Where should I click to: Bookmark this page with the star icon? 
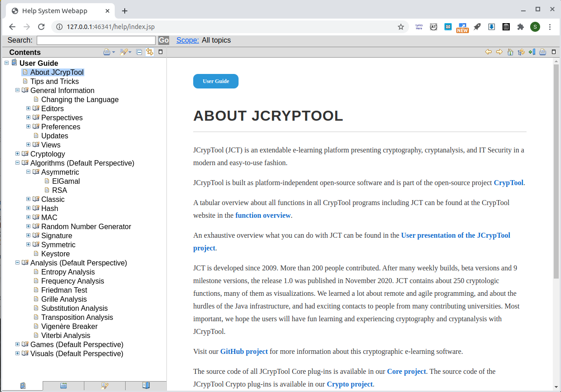pos(401,27)
